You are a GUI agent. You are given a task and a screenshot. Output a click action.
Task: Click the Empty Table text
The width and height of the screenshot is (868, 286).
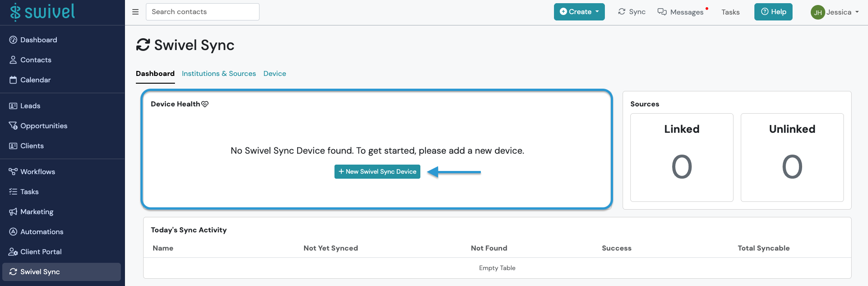coord(497,268)
